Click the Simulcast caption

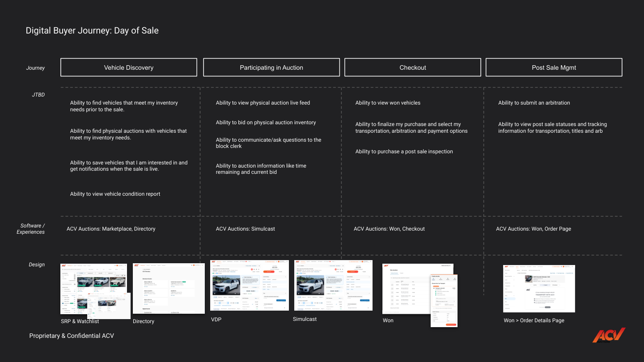pyautogui.click(x=305, y=319)
